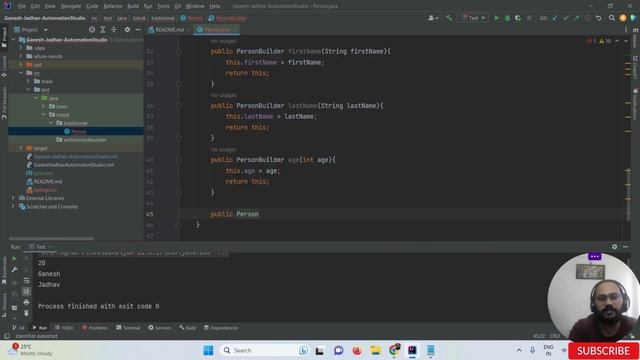
Task: Open the Services tool window
Action: 160,328
